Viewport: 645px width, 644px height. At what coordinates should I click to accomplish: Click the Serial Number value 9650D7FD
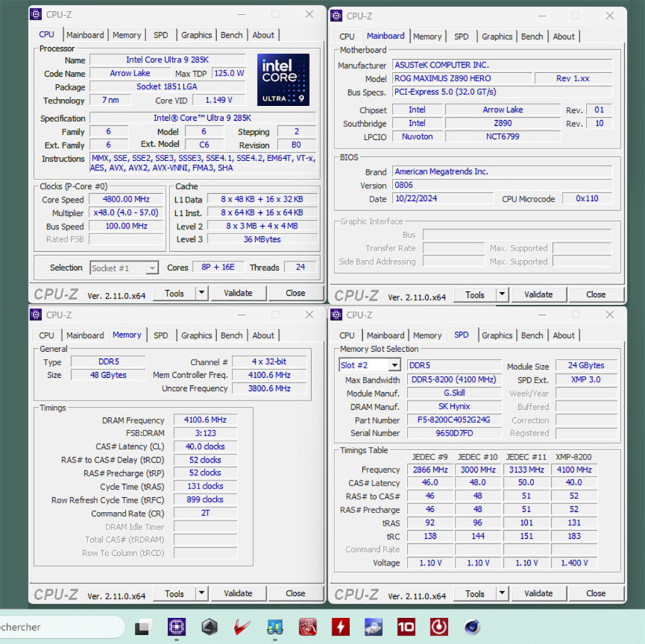click(x=454, y=433)
